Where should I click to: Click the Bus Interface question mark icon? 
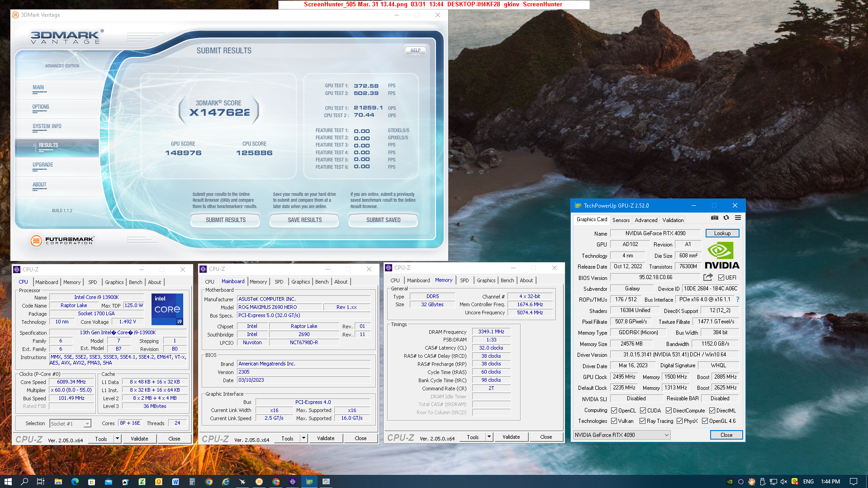[738, 299]
